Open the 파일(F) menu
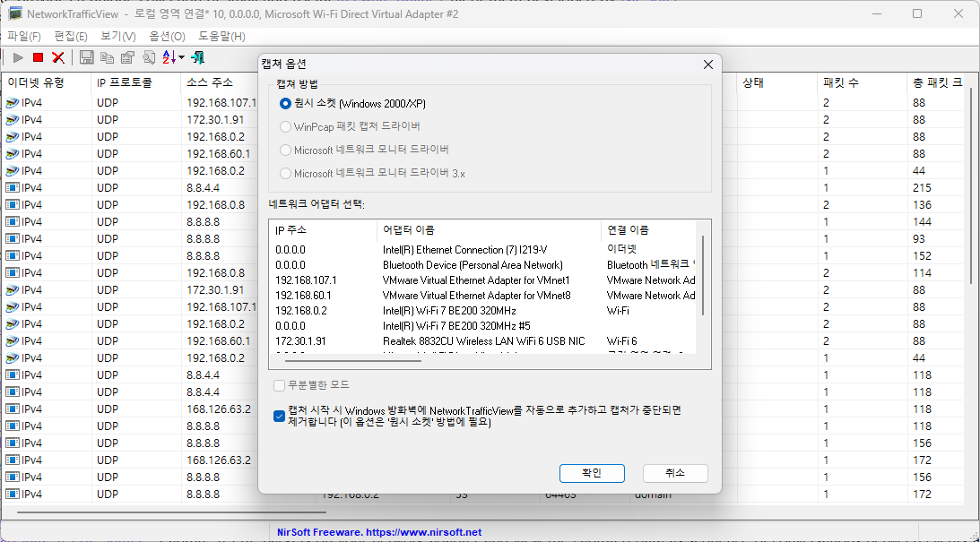 pyautogui.click(x=23, y=36)
